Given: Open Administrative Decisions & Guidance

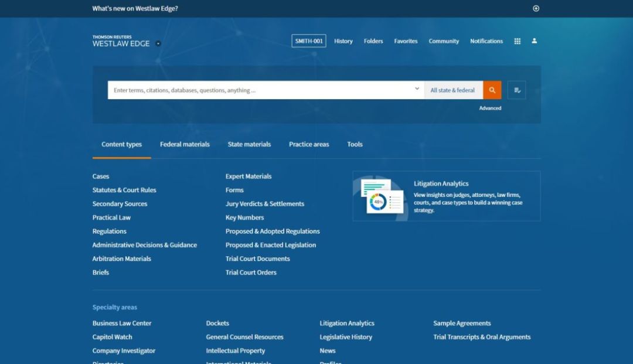Looking at the screenshot, I should (x=145, y=245).
